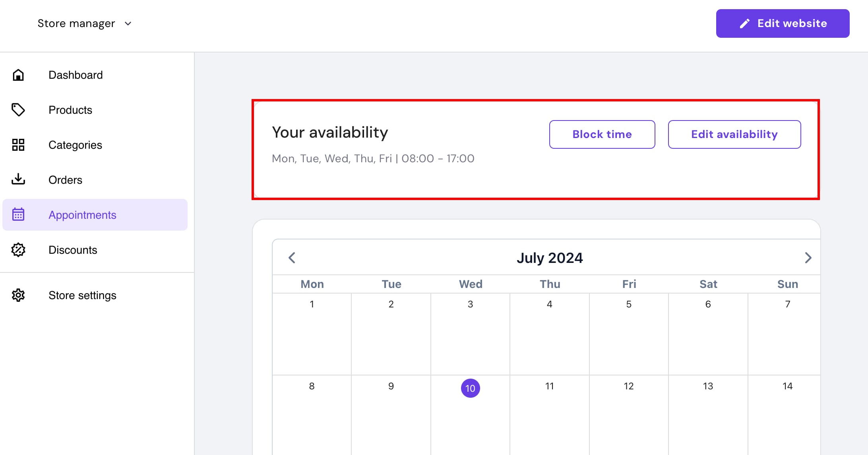Select July 4 in the calendar
This screenshot has height=455, width=868.
549,334
